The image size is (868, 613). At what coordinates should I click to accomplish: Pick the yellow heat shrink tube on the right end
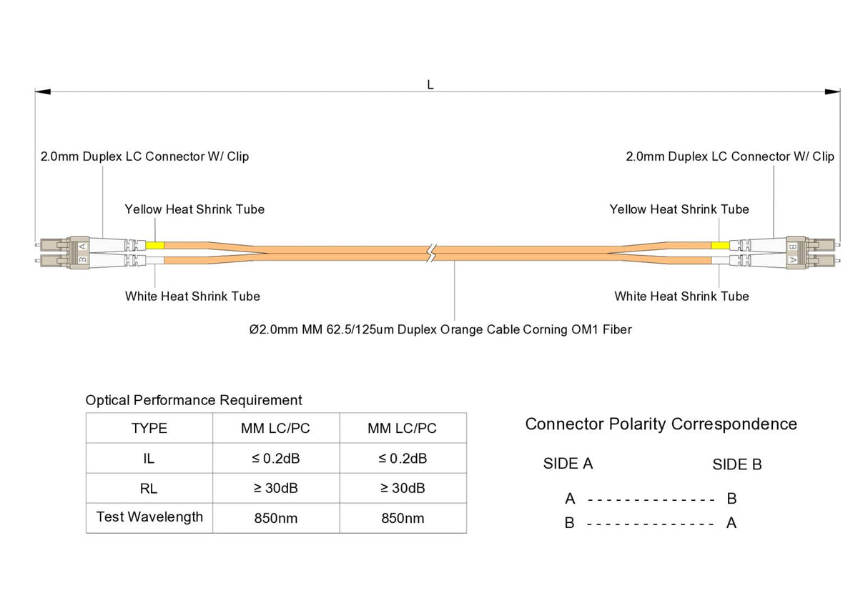[x=720, y=245]
